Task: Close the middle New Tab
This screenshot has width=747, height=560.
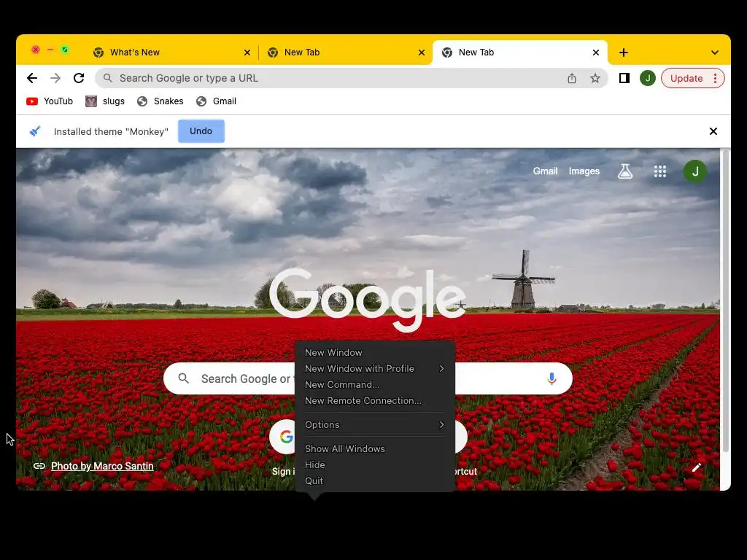Action: (x=421, y=52)
